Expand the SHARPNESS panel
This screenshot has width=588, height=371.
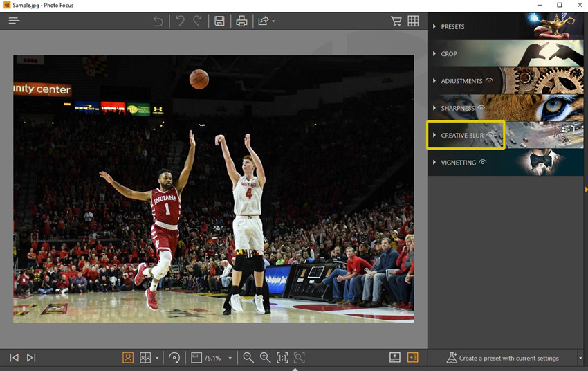click(506, 108)
